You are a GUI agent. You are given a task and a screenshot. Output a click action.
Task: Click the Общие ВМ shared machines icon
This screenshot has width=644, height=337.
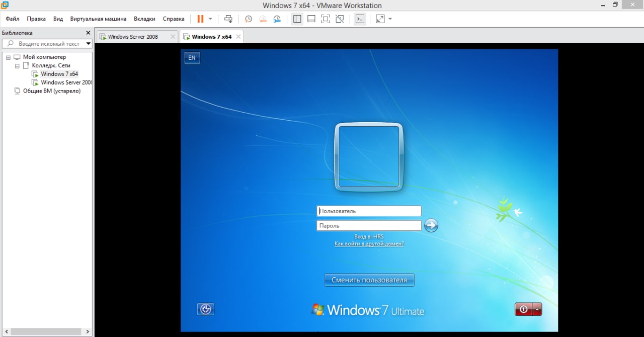coord(17,91)
